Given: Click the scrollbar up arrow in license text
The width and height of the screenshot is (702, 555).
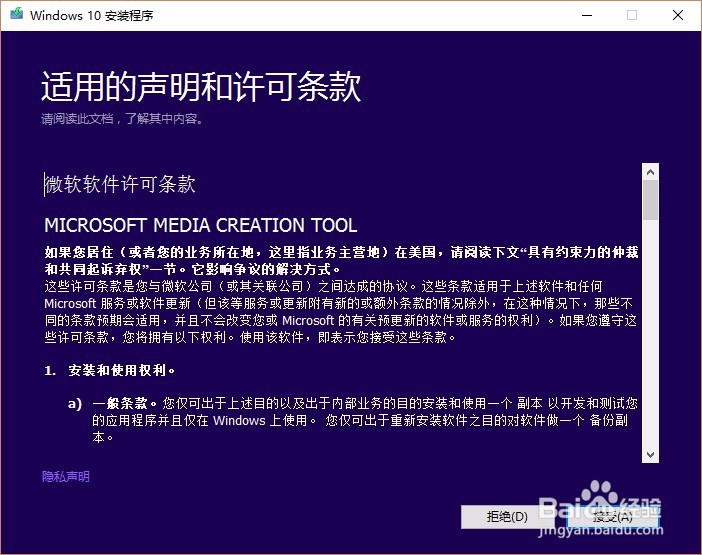Looking at the screenshot, I should pos(651,172).
